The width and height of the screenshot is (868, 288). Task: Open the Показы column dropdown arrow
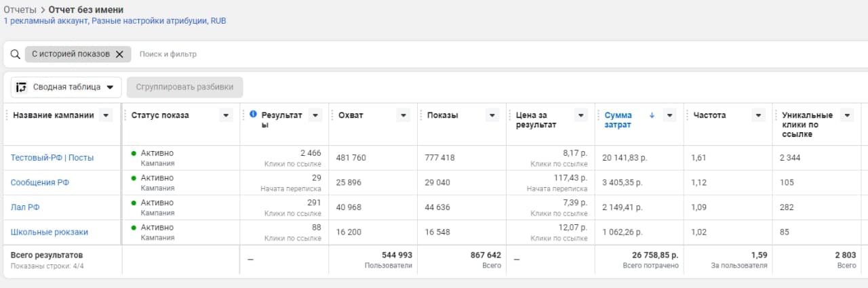pyautogui.click(x=492, y=115)
